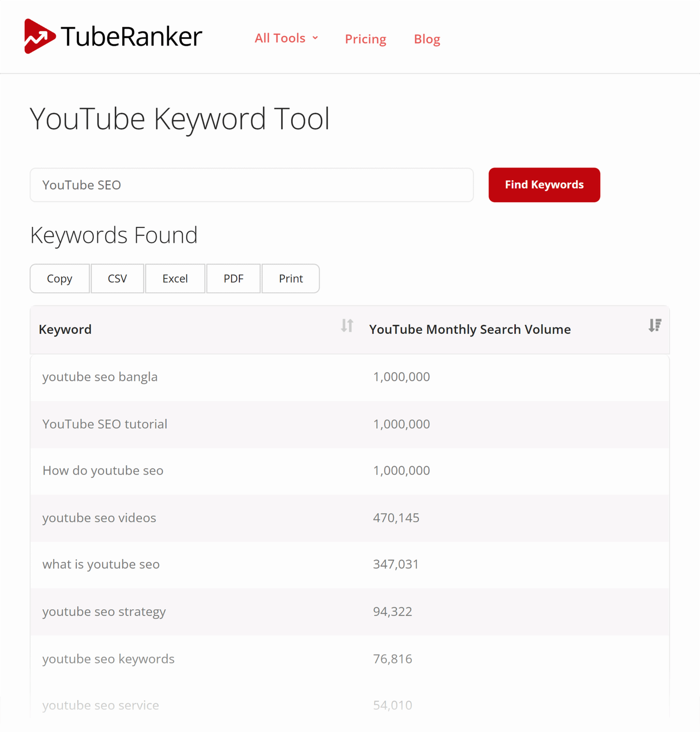Open the All Tools chevron menu

click(x=316, y=38)
